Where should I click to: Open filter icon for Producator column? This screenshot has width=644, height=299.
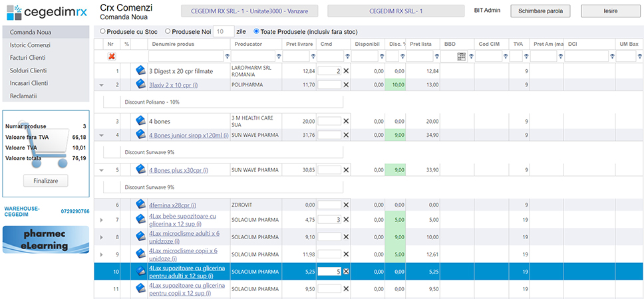tap(279, 56)
